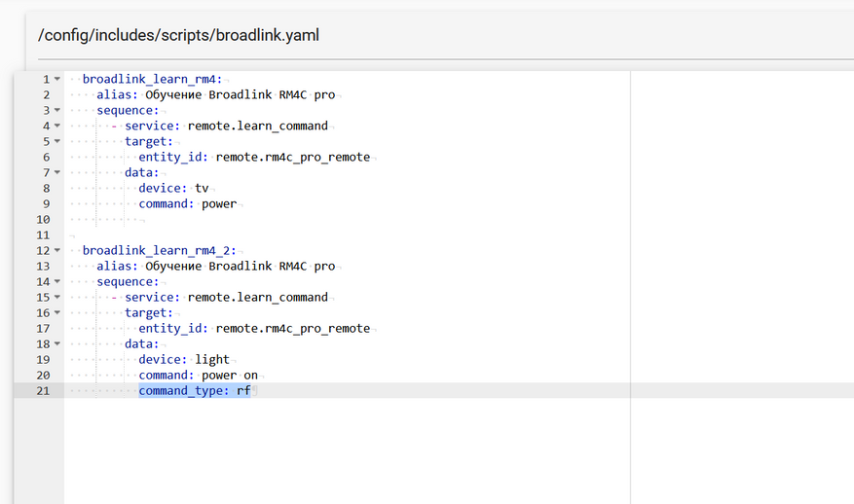Collapse broadlink_learn_rm4_2 fold arrow on line 12
Image resolution: width=854 pixels, height=504 pixels.
57,251
